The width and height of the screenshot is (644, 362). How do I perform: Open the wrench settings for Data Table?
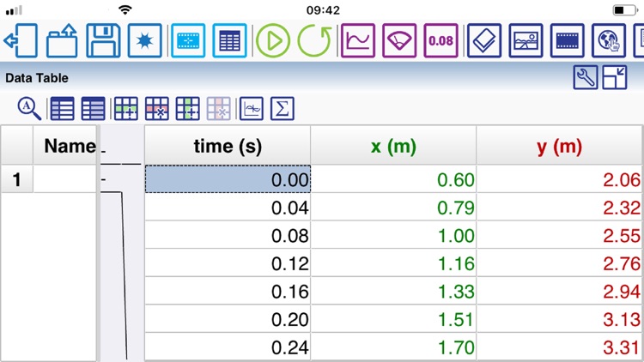click(586, 77)
